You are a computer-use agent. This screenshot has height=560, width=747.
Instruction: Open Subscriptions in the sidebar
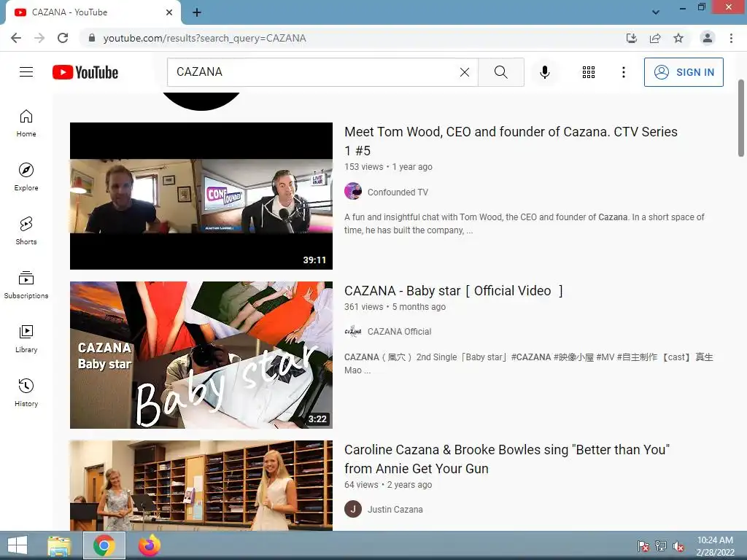tap(26, 285)
